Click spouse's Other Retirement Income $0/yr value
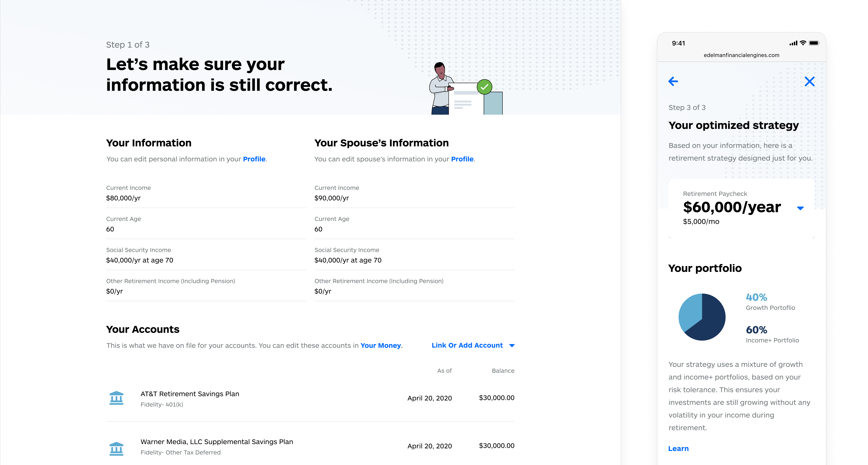The width and height of the screenshot is (868, 465). tap(322, 291)
